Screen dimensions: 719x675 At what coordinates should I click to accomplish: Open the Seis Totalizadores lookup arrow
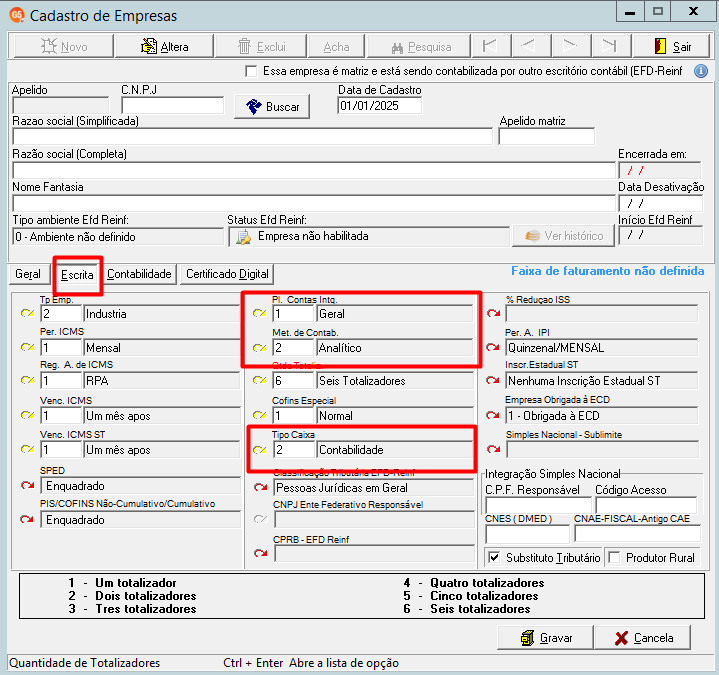point(260,380)
